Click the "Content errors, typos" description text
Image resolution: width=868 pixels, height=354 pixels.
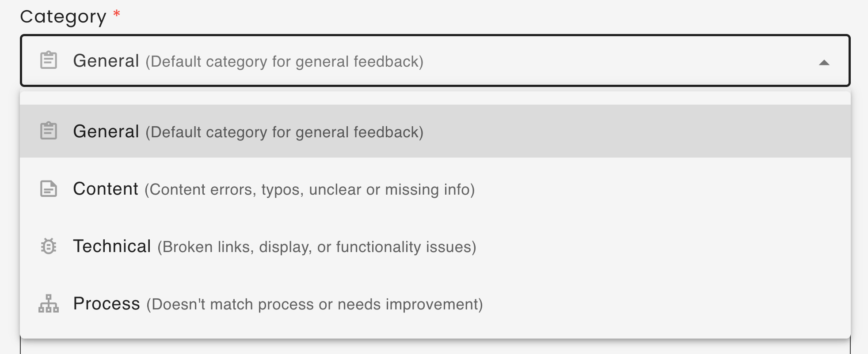point(309,190)
